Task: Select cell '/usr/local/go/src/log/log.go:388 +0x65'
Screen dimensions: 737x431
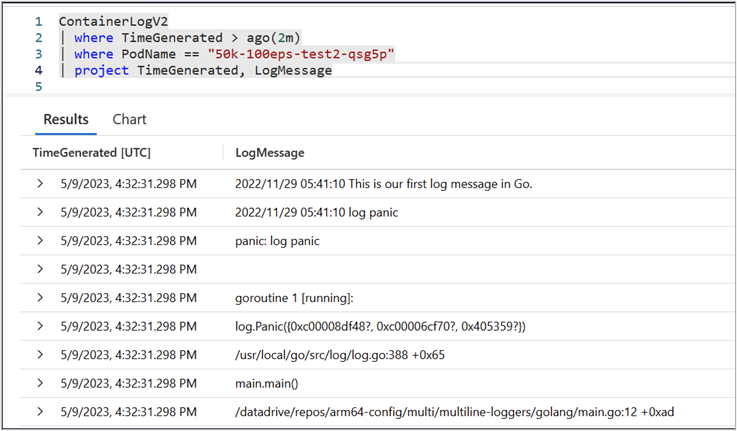Action: (x=340, y=355)
